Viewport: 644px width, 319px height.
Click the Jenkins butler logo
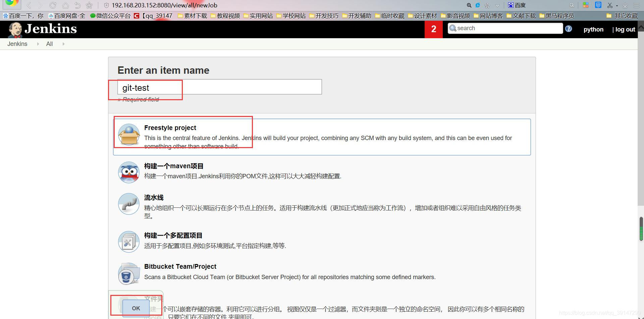click(15, 30)
